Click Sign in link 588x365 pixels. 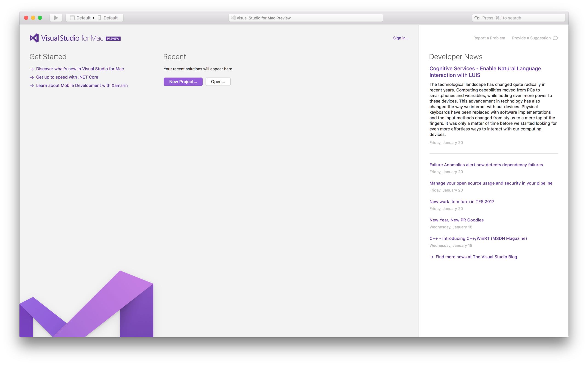pyautogui.click(x=401, y=38)
